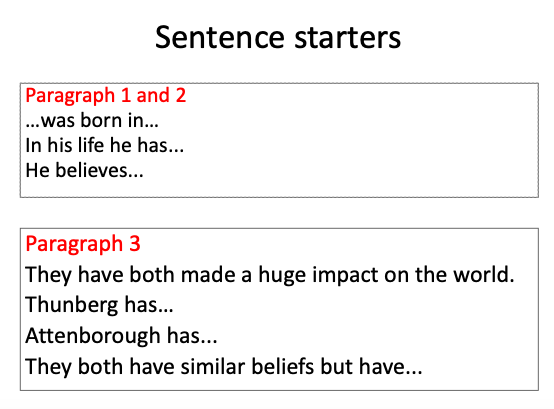Select the red 'Paragraph 3' heading
The width and height of the screenshot is (554, 409).
(x=83, y=244)
